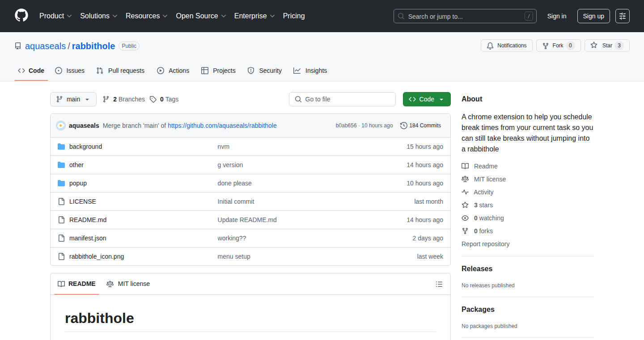
Task: Open the manifest.json file
Action: point(88,238)
